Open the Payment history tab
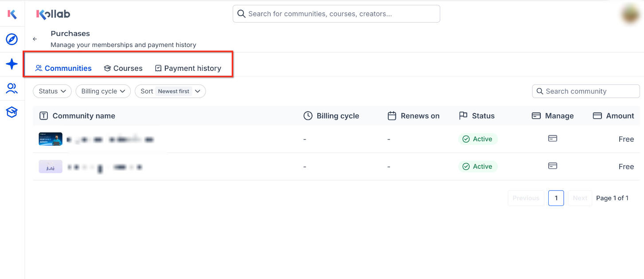This screenshot has width=644, height=279. point(188,68)
